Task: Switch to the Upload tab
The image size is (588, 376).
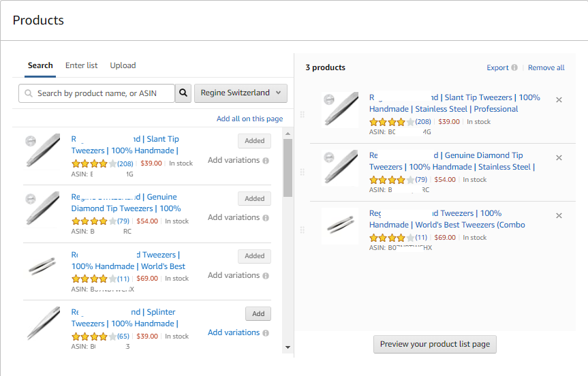Action: [x=123, y=65]
